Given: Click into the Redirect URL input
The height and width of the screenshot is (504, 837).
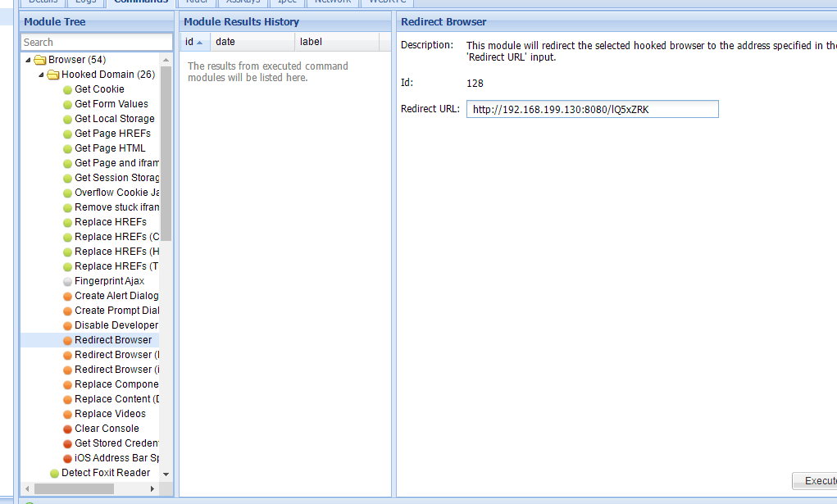Looking at the screenshot, I should [x=593, y=110].
